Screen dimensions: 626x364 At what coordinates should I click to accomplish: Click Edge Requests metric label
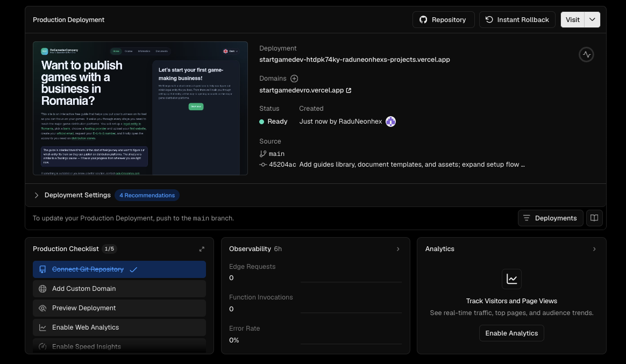(x=252, y=267)
